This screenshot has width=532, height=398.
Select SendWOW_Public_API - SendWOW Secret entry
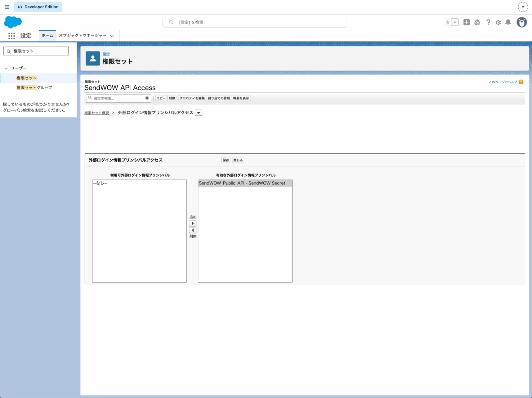pyautogui.click(x=245, y=183)
